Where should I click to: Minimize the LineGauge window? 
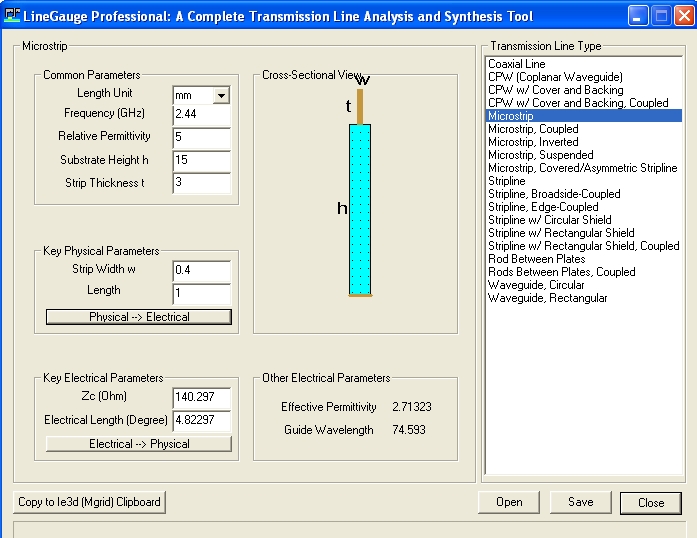click(x=638, y=16)
